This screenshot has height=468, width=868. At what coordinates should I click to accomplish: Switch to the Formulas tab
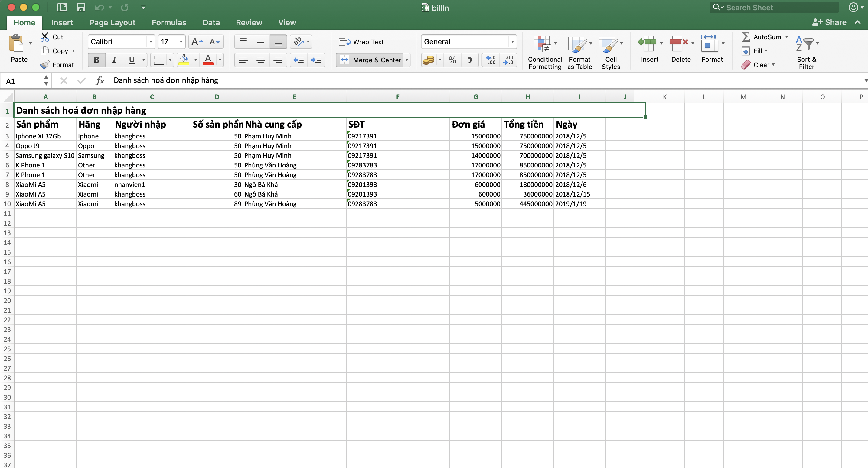[169, 23]
